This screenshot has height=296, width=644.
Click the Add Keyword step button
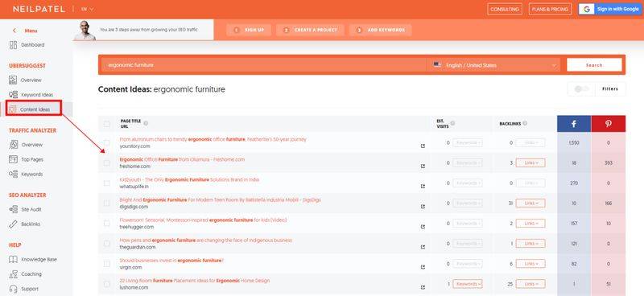pyautogui.click(x=380, y=30)
